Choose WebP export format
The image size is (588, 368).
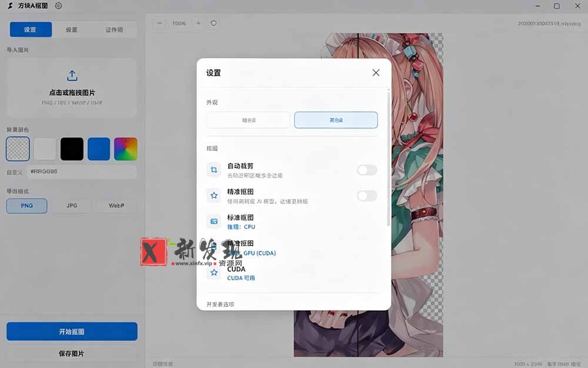coord(116,205)
